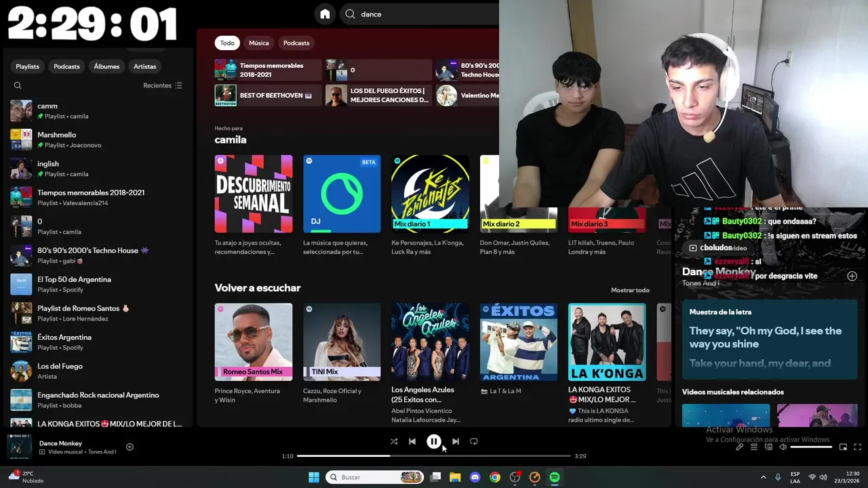
Task: Open TINI Mix cover
Action: point(342,342)
